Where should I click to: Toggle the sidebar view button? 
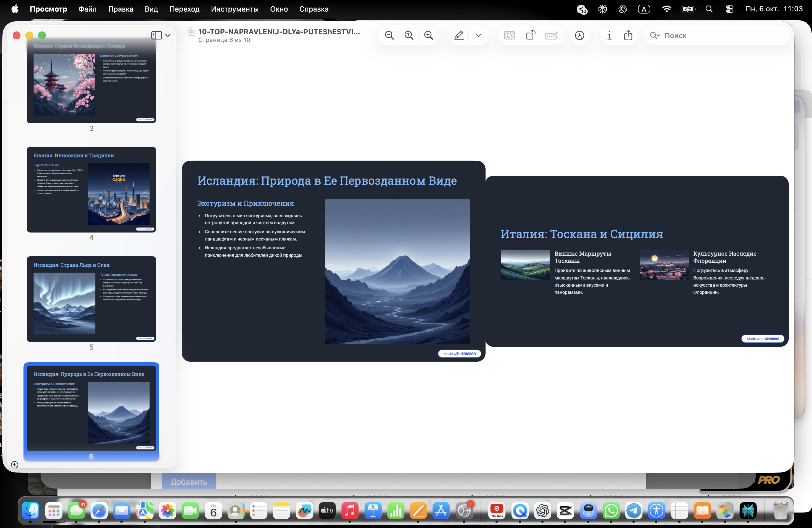click(x=157, y=35)
